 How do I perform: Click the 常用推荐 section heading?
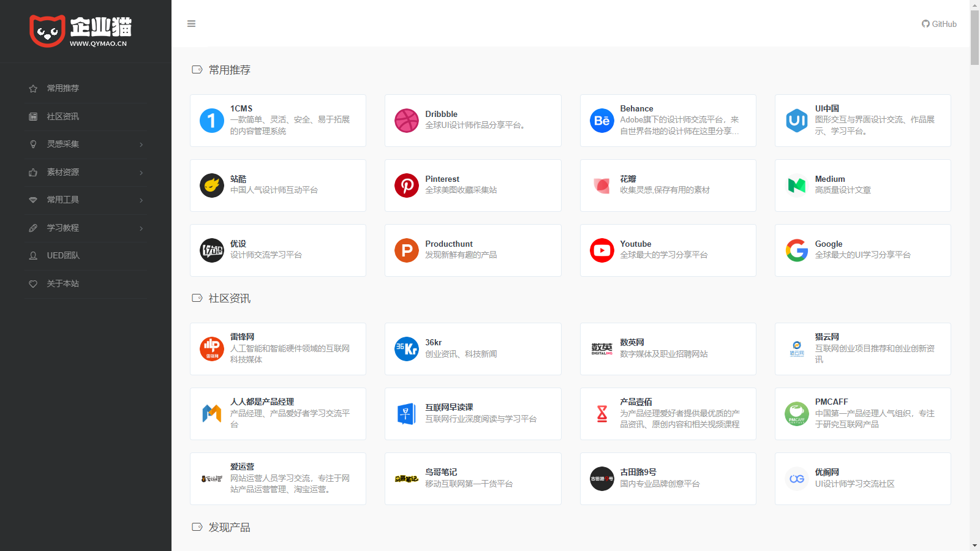point(230,70)
